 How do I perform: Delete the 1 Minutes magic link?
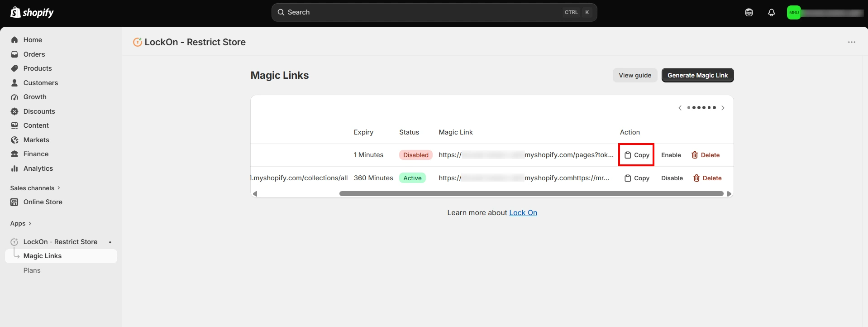705,155
